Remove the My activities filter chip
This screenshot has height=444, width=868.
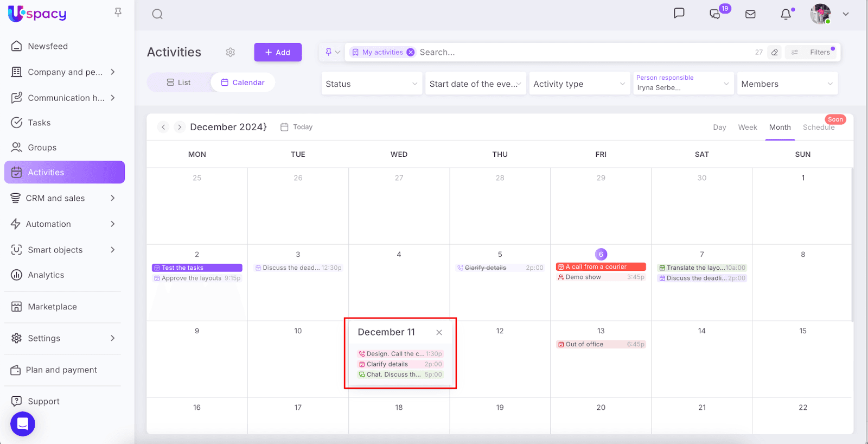(x=411, y=52)
